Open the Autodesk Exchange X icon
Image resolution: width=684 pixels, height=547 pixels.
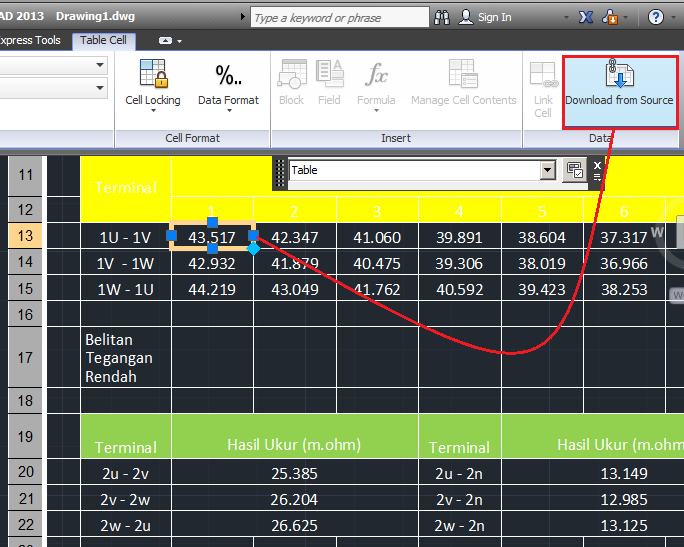[x=586, y=17]
